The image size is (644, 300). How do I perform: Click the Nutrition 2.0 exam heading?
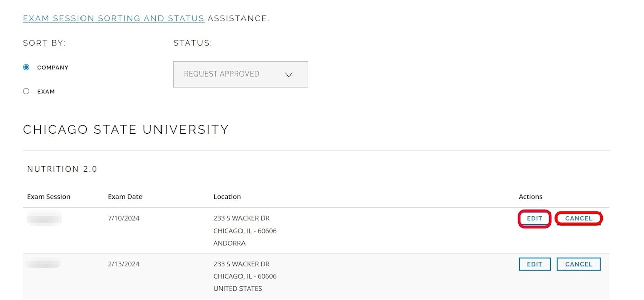pos(62,169)
